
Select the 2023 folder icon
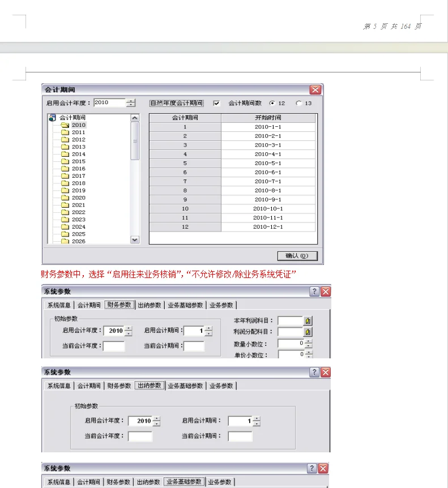pyautogui.click(x=65, y=220)
